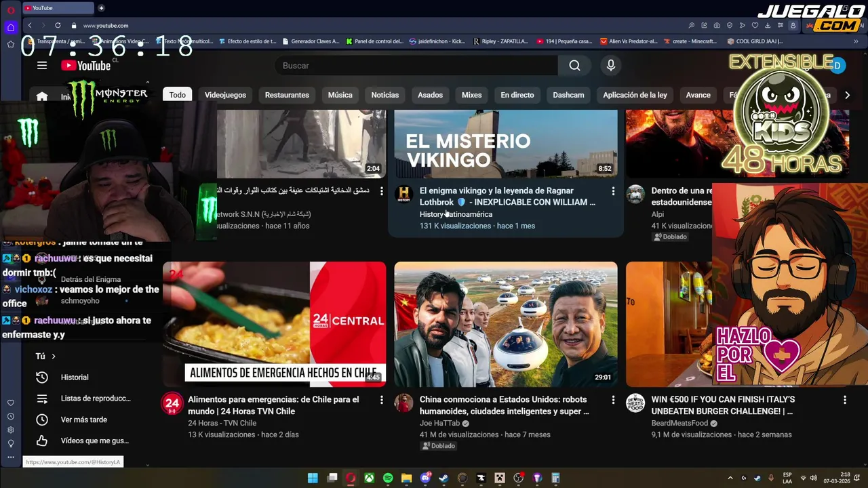Image resolution: width=868 pixels, height=488 pixels.
Task: Open Xbox app from the taskbar
Action: [x=369, y=478]
